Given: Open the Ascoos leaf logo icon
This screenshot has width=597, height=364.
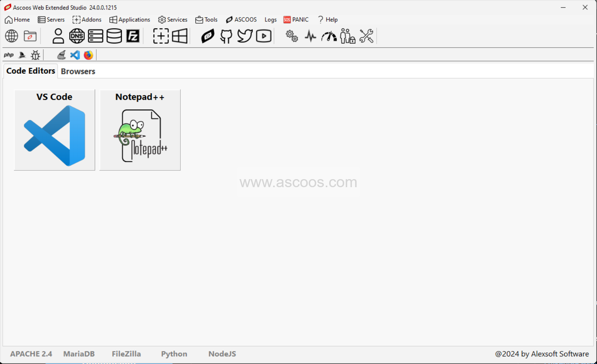Looking at the screenshot, I should (208, 36).
